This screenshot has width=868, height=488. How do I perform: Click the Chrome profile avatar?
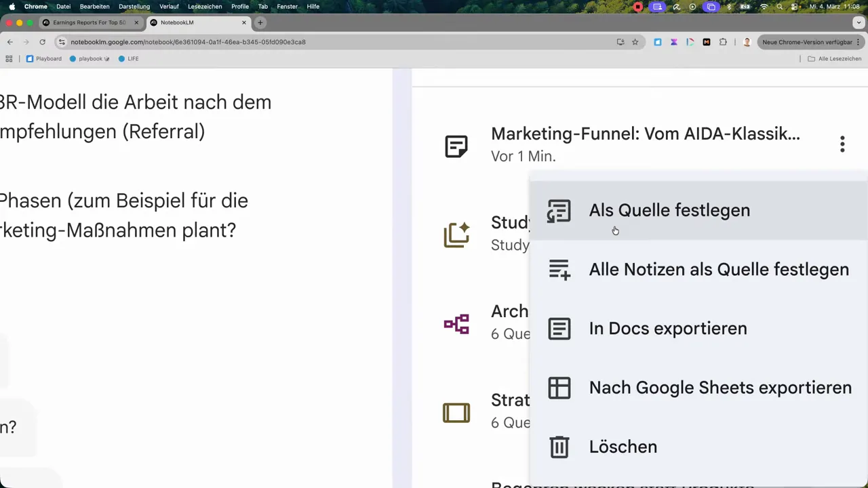pyautogui.click(x=747, y=41)
